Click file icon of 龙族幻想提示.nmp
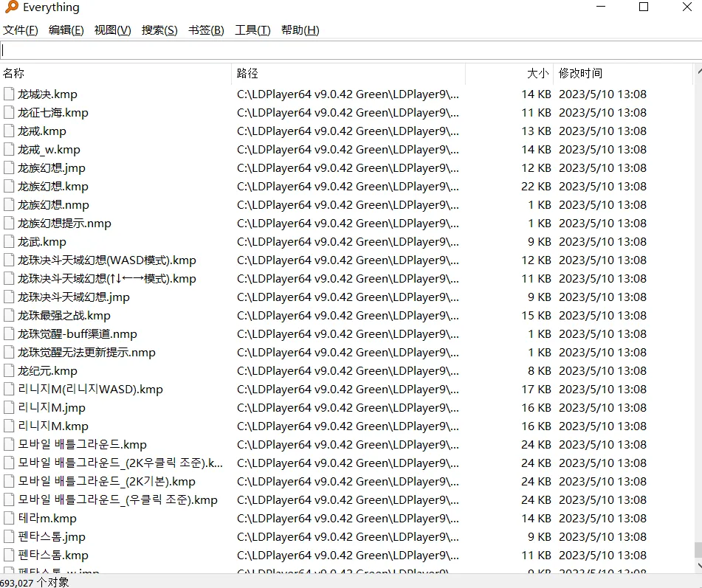 click(9, 223)
